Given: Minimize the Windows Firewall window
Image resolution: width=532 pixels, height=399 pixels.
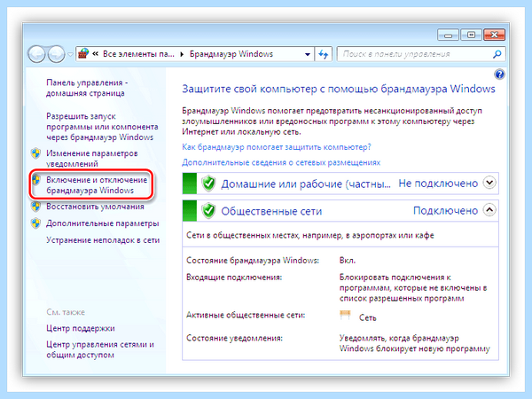Looking at the screenshot, I should [x=448, y=35].
